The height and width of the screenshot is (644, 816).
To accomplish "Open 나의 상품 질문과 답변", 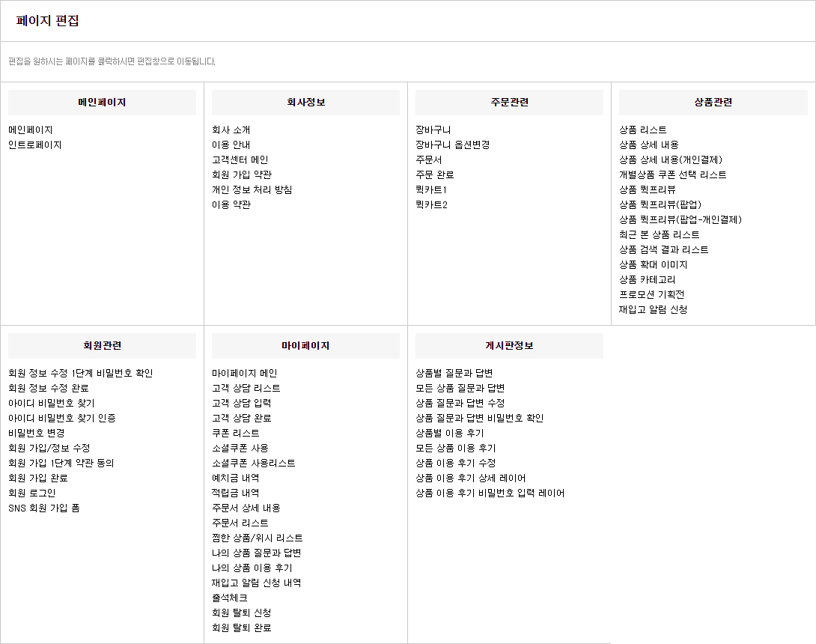I will pyautogui.click(x=257, y=553).
